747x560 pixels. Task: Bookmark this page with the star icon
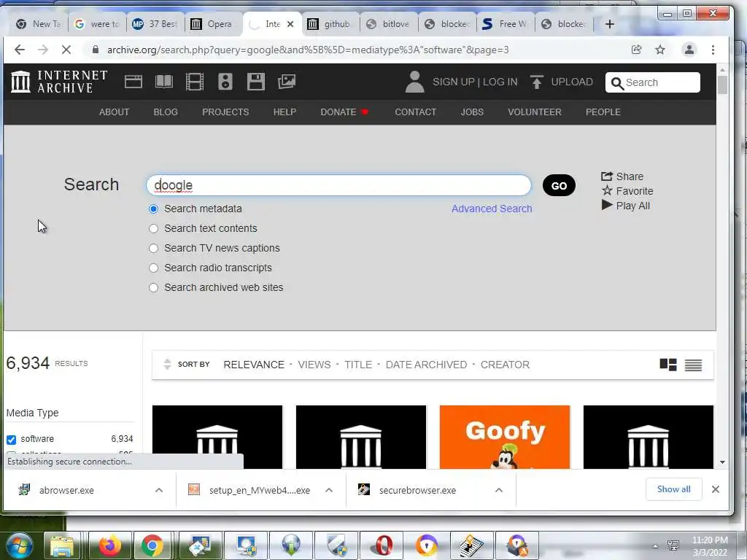tap(659, 50)
